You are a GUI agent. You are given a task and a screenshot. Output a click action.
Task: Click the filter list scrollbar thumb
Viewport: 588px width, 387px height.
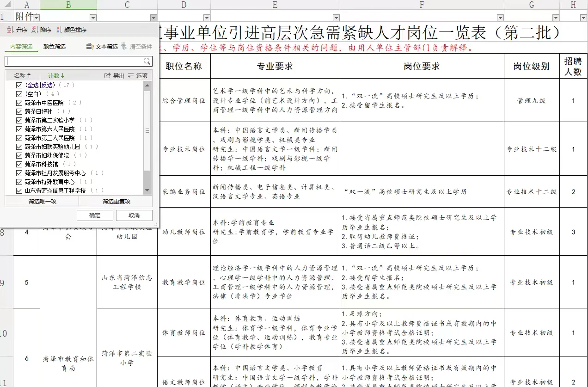(x=147, y=131)
